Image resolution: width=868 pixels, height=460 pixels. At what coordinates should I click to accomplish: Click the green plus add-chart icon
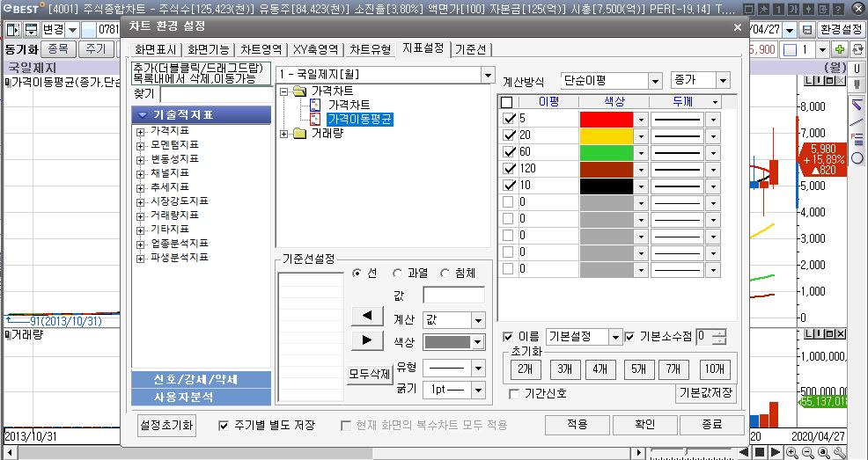click(x=840, y=50)
